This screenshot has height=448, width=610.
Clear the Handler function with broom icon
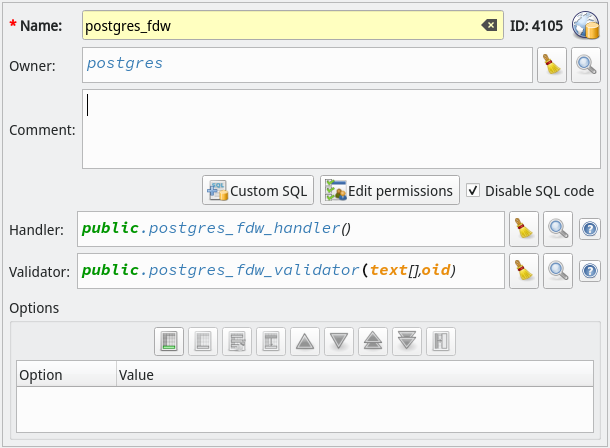[x=524, y=229]
